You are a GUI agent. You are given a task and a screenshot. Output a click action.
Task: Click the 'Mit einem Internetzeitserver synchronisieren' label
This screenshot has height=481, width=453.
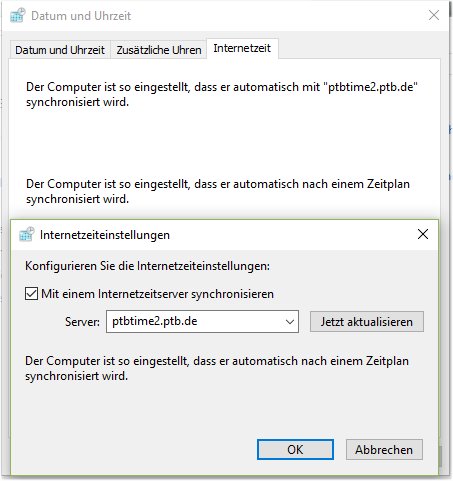point(157,294)
